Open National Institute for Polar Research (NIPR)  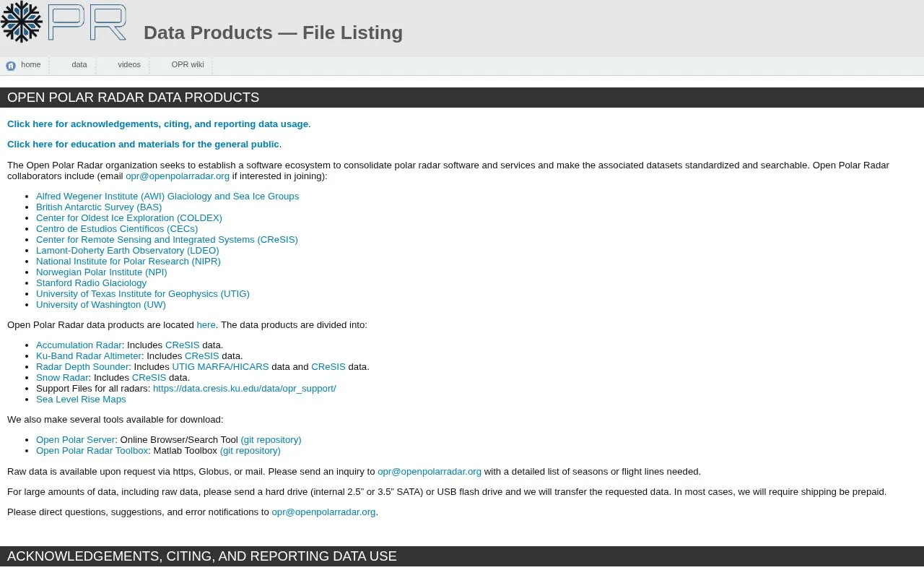(128, 262)
